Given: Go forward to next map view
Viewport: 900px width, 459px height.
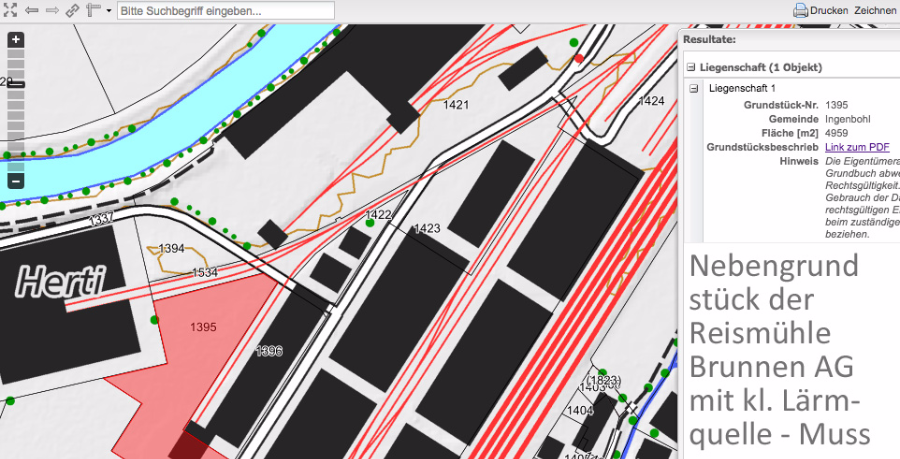Looking at the screenshot, I should (51, 10).
